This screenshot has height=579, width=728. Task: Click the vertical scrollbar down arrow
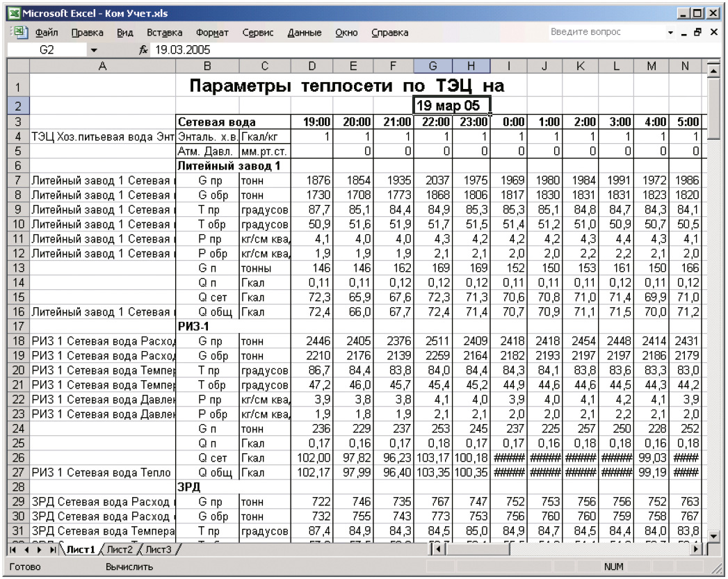713,537
